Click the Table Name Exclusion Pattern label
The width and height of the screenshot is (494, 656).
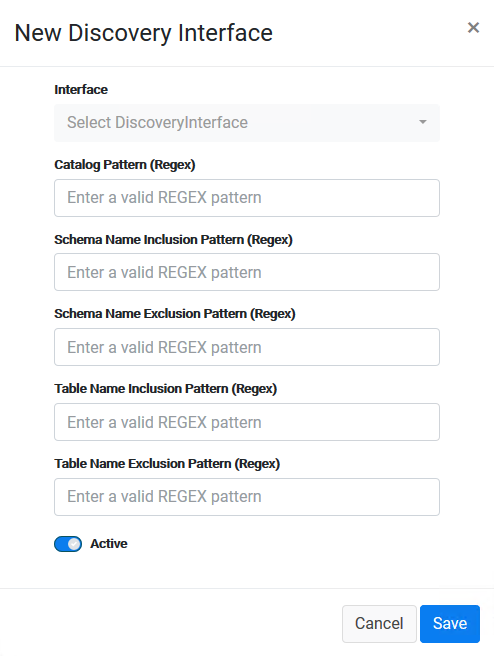167,464
